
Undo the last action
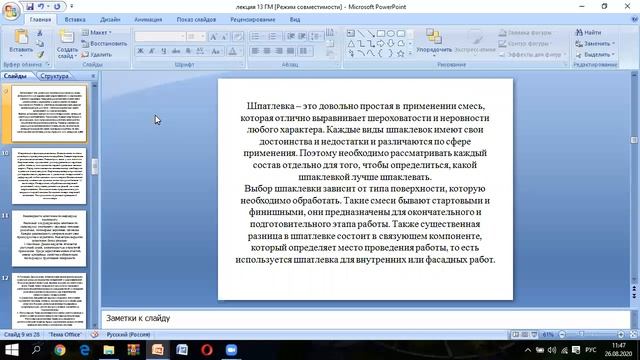41,7
